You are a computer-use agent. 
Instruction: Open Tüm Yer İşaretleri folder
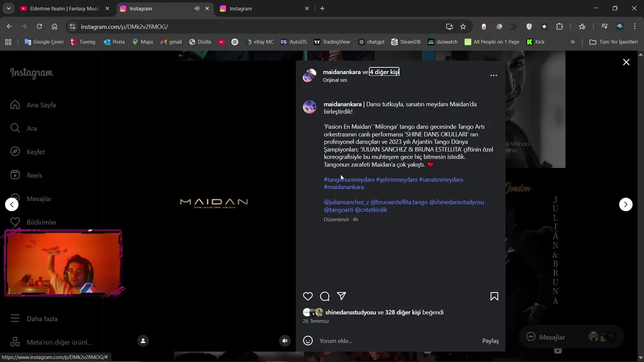(613, 42)
